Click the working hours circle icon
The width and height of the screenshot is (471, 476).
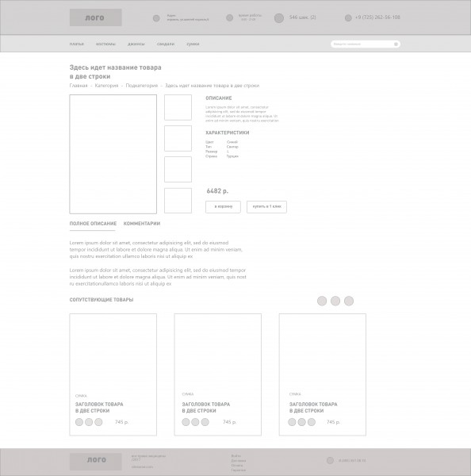pyautogui.click(x=230, y=18)
